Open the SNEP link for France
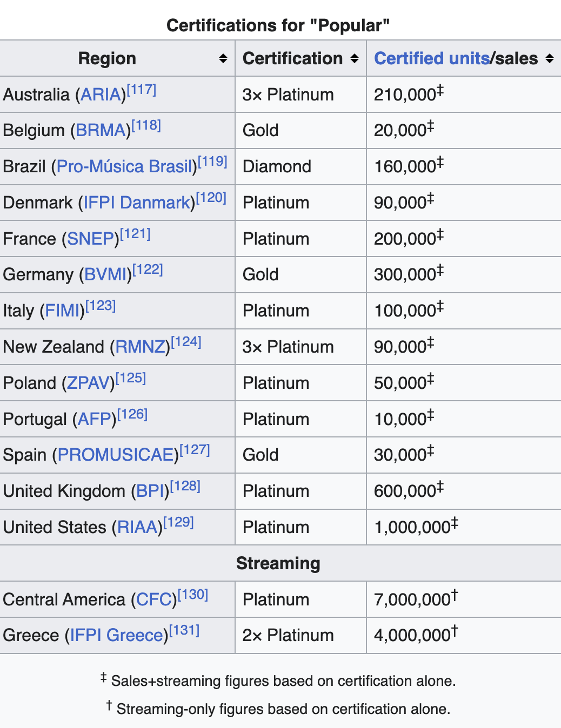561x728 pixels. pyautogui.click(x=90, y=239)
